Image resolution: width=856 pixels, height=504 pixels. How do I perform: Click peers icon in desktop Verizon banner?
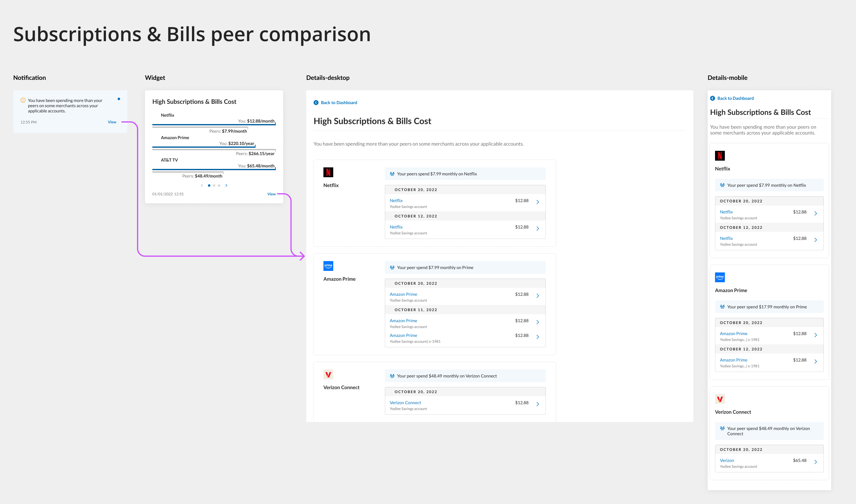(392, 376)
